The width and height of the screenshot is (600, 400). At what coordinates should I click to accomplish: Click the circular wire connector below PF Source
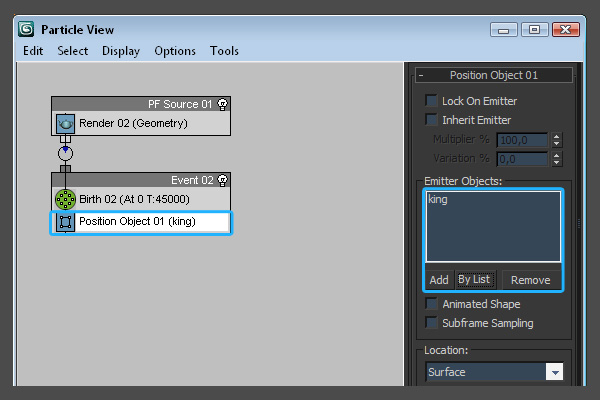pos(66,153)
